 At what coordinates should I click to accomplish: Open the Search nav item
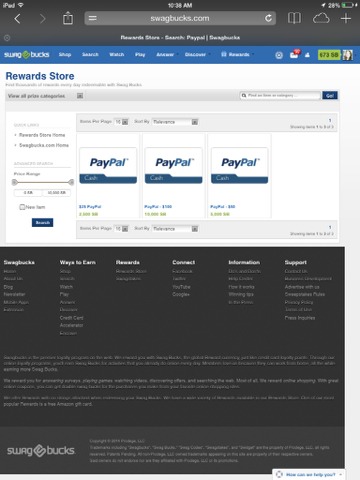tap(90, 55)
